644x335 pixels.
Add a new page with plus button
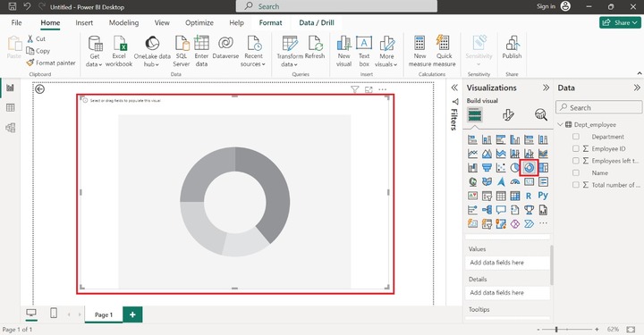coord(132,314)
